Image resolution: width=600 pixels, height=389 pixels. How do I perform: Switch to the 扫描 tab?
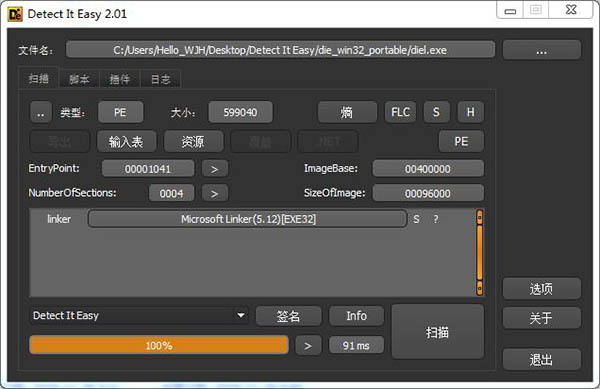pos(39,79)
